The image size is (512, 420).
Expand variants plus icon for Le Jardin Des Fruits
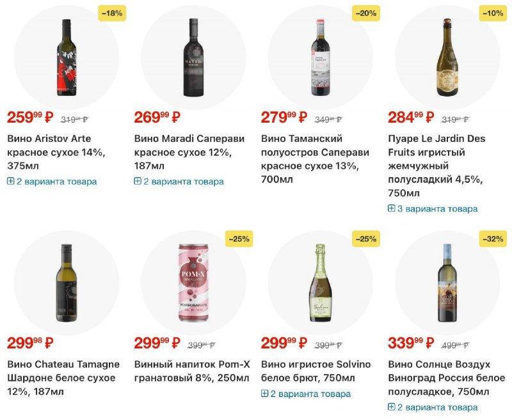click(392, 208)
